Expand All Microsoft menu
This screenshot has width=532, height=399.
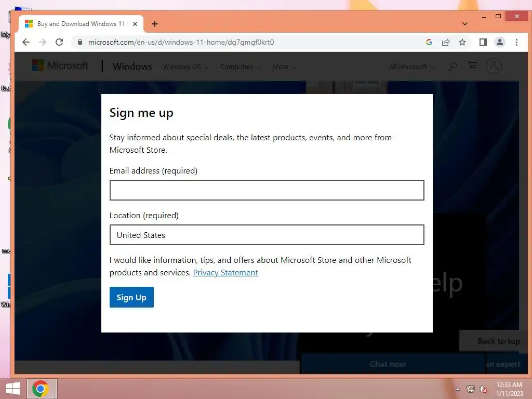click(411, 67)
